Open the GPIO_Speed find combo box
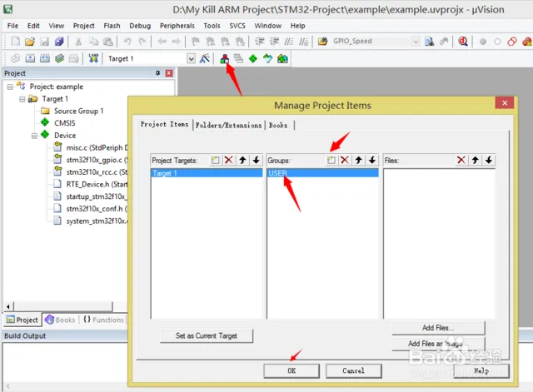Screen dimensions: 533x392 point(416,41)
